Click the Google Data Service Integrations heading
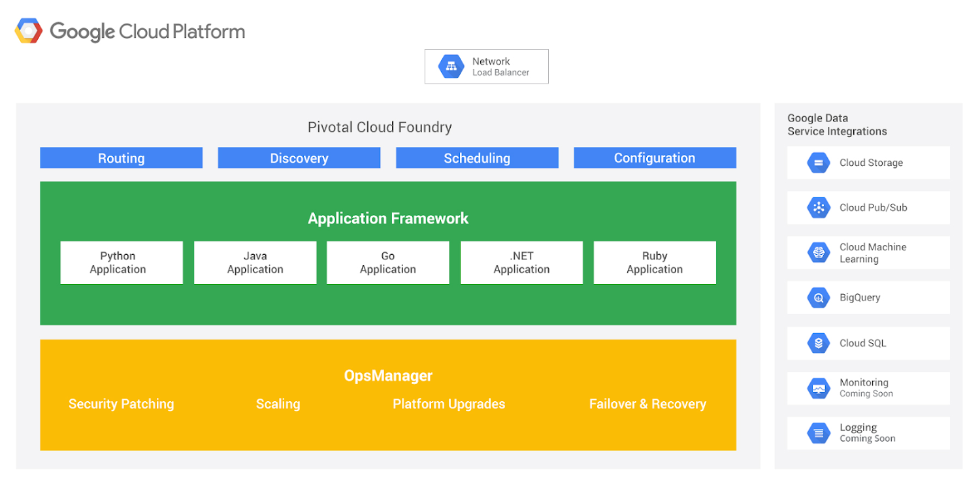980x490 pixels. pyautogui.click(x=837, y=124)
